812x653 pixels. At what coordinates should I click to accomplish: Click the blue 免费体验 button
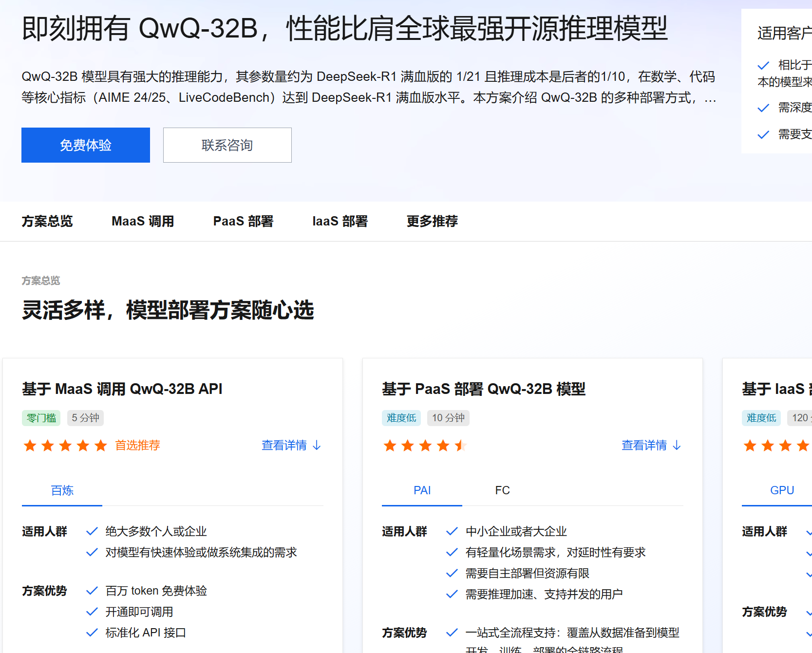pos(86,145)
